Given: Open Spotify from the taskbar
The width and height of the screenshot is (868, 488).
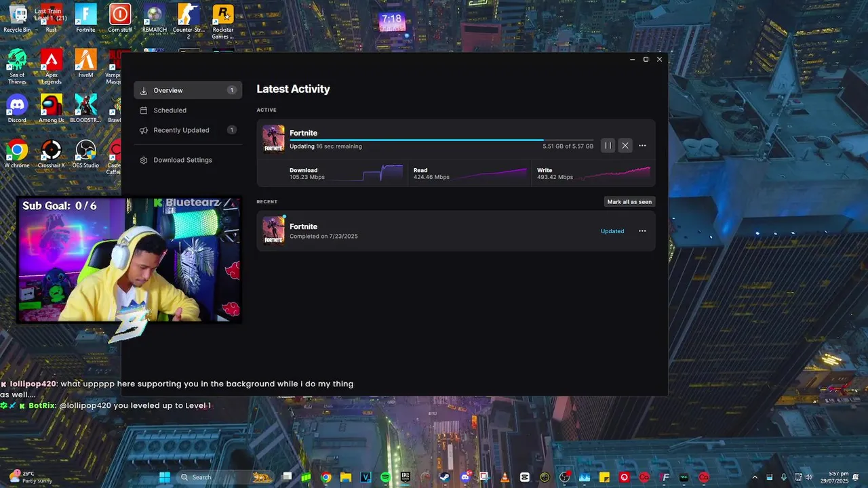Looking at the screenshot, I should click(x=386, y=477).
